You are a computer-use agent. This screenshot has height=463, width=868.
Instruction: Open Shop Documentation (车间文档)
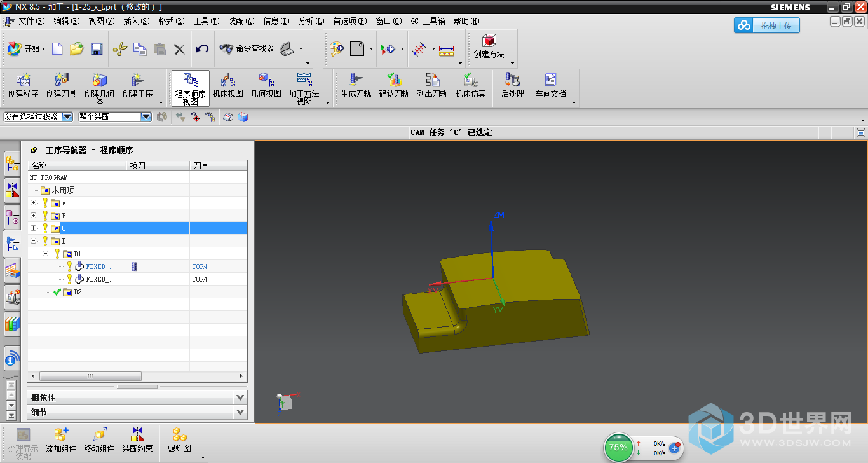[x=550, y=86]
